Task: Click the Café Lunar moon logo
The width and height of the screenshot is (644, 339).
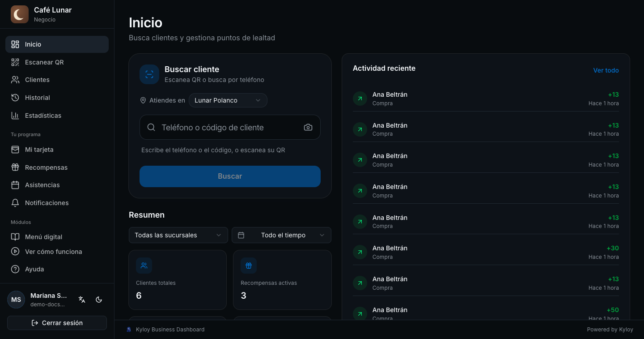Action: point(20,14)
